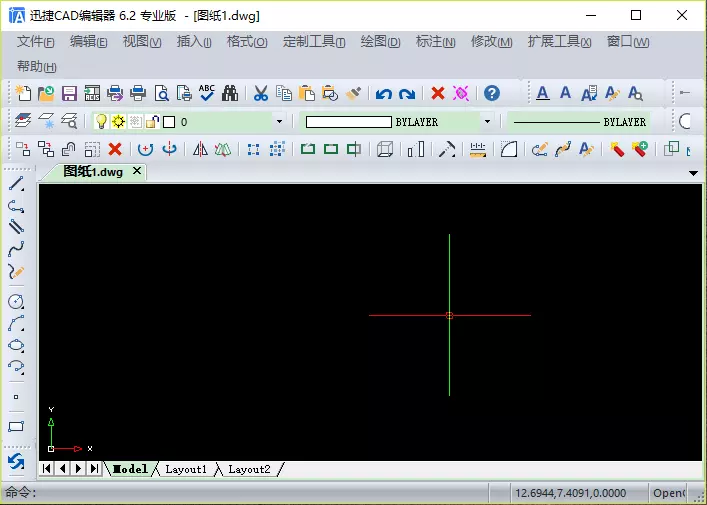Toggle the layer on/off lightbulb
707x505 pixels.
click(x=101, y=121)
